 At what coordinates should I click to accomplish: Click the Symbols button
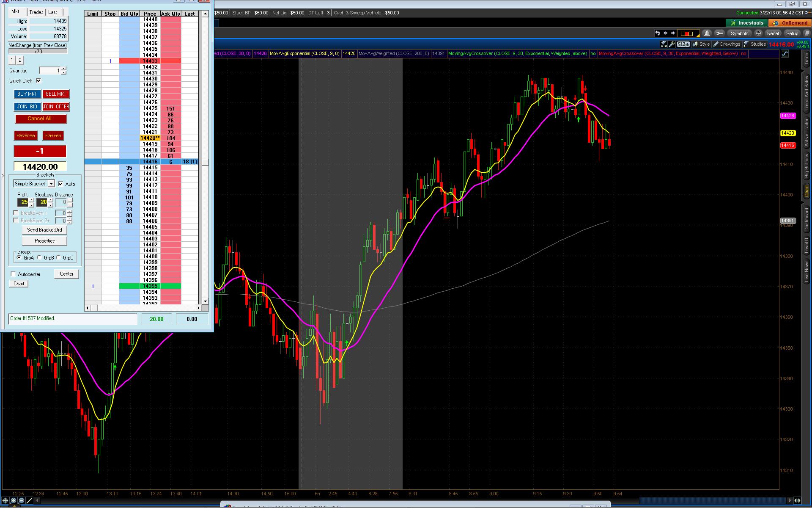click(x=739, y=33)
